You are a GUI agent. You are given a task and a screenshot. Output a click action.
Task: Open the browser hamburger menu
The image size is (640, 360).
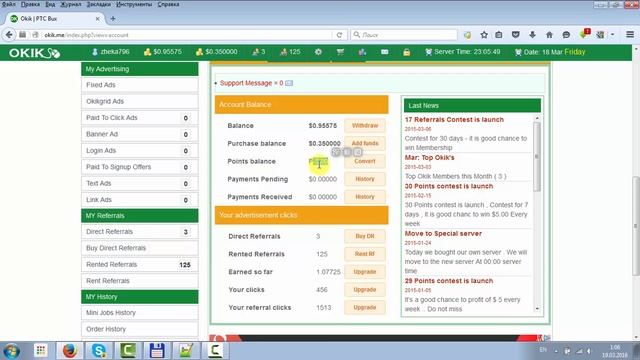(630, 35)
